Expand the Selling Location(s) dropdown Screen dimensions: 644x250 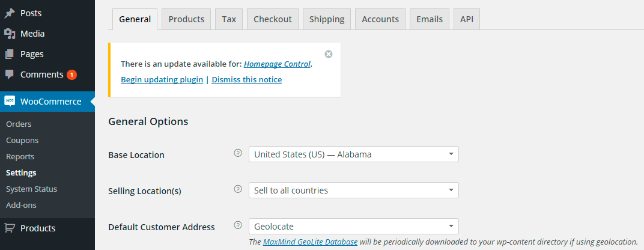point(354,191)
